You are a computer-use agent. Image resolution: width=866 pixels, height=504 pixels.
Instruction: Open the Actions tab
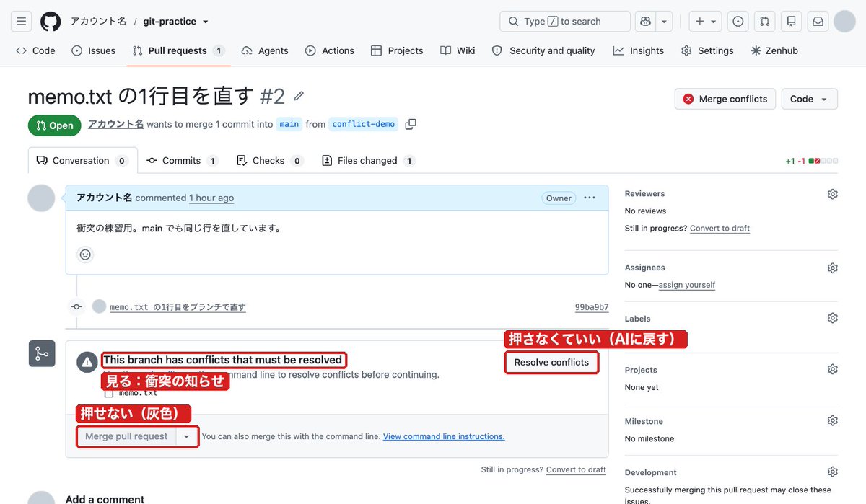tap(330, 50)
